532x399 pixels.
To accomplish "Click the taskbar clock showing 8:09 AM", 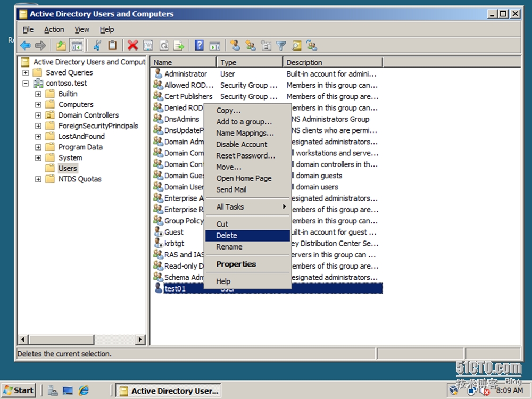I will tap(510, 390).
